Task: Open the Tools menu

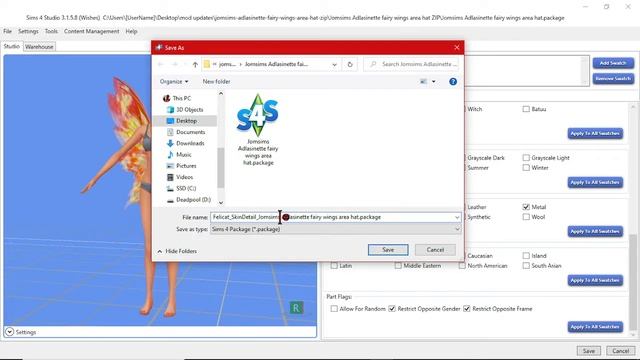Action: point(51,31)
